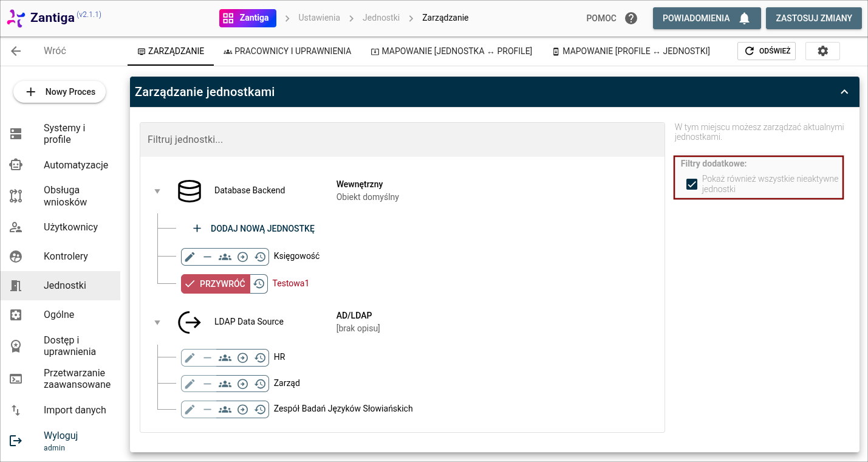Screen dimensions: 868x462
Task: Uncheck show all inactive units checkbox
Action: (x=691, y=184)
